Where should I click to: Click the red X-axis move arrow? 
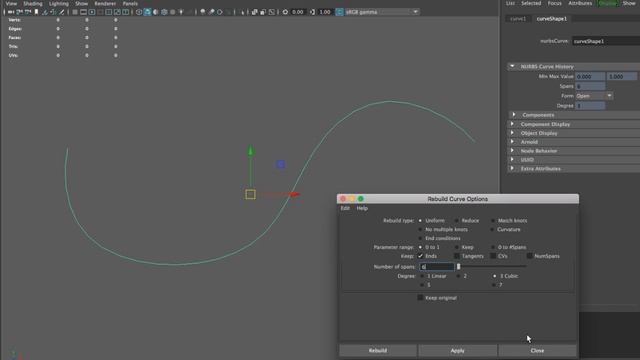pyautogui.click(x=295, y=195)
